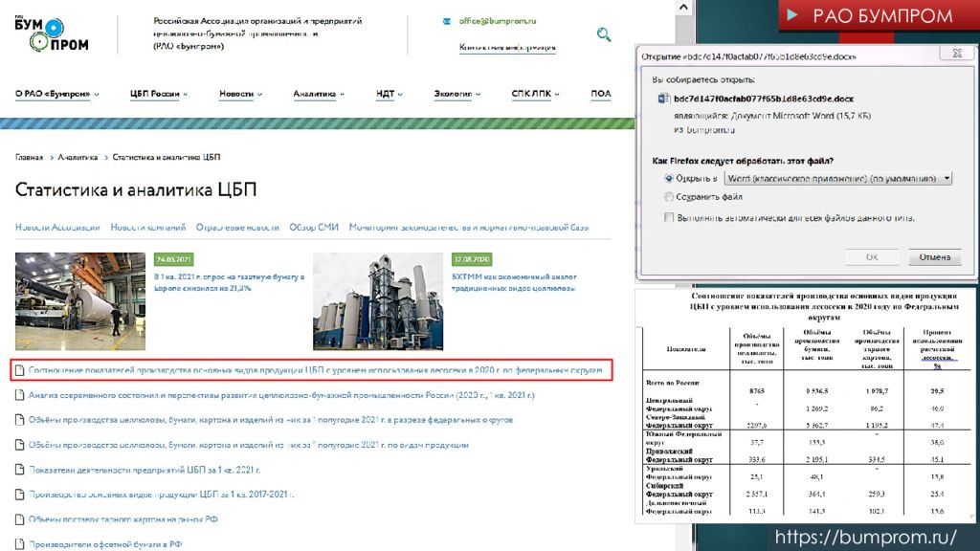Image resolution: width=980 pixels, height=551 pixels.
Task: Click the OK button in dialog
Action: tap(872, 256)
